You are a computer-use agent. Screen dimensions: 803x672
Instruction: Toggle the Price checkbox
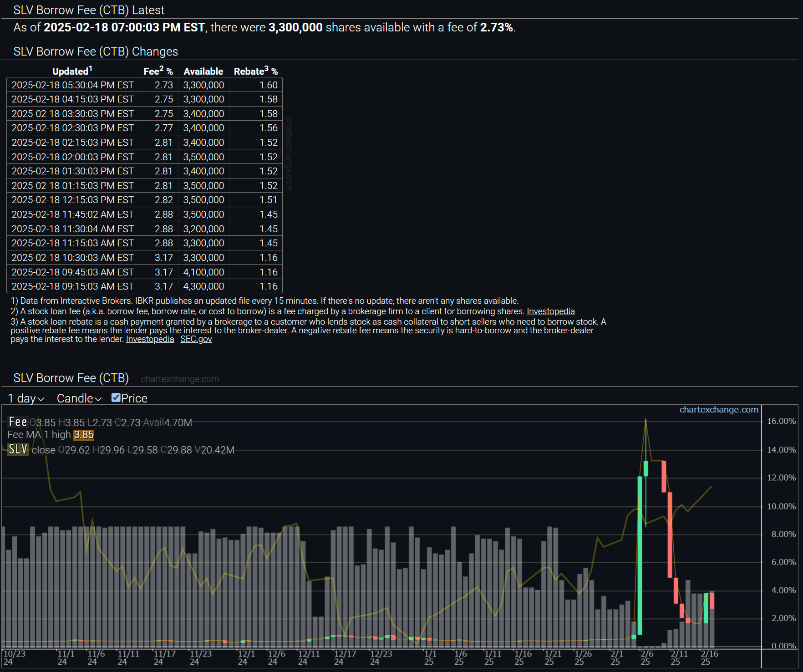116,398
